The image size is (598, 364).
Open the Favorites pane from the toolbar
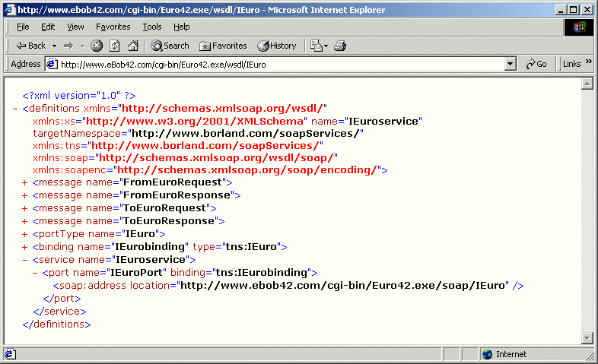tap(223, 46)
